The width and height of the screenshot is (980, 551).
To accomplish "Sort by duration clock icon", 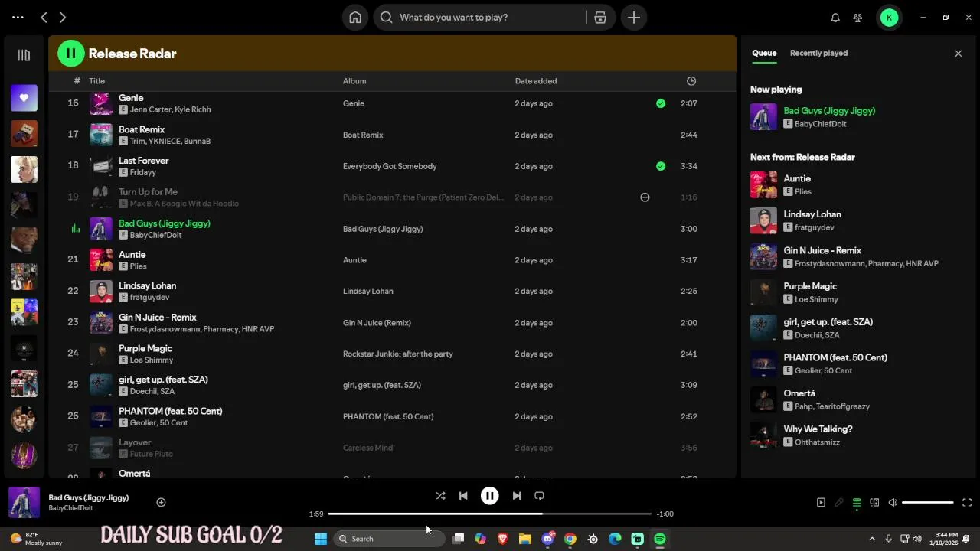I will (x=691, y=81).
